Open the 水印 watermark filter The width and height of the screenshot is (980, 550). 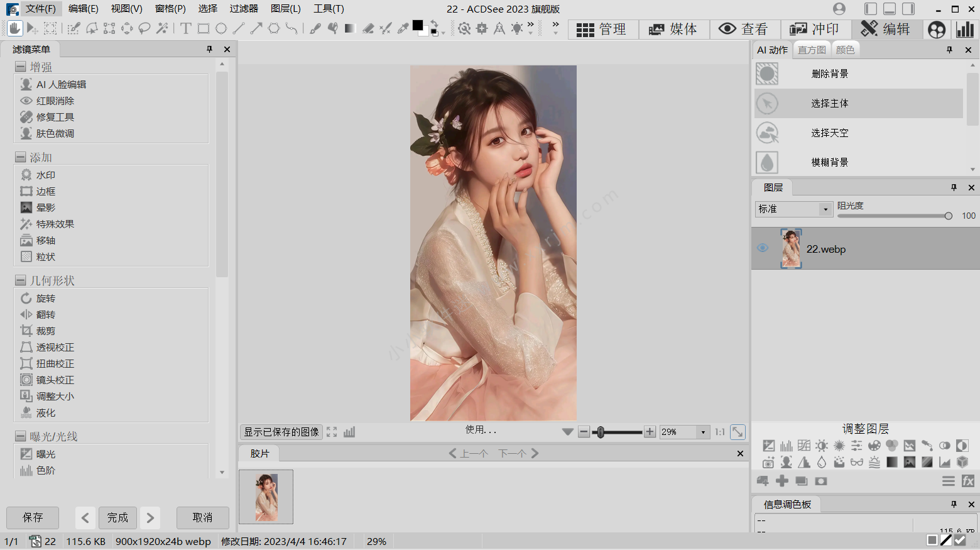[x=45, y=175]
